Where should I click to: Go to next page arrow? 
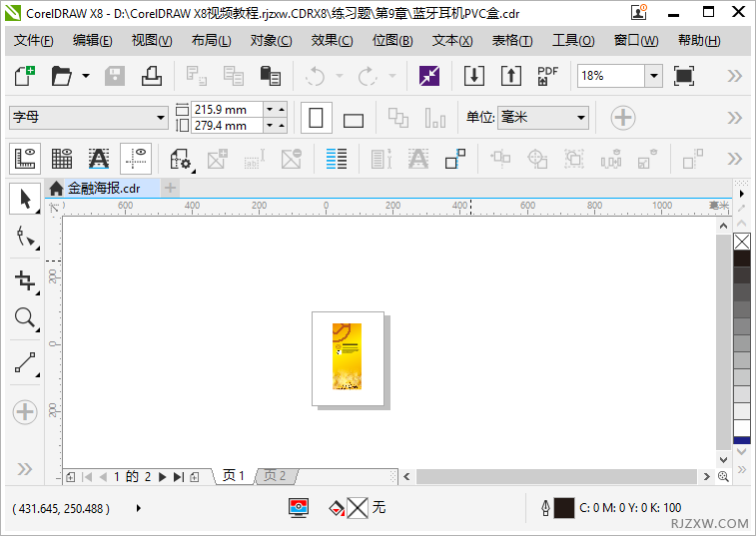click(163, 477)
